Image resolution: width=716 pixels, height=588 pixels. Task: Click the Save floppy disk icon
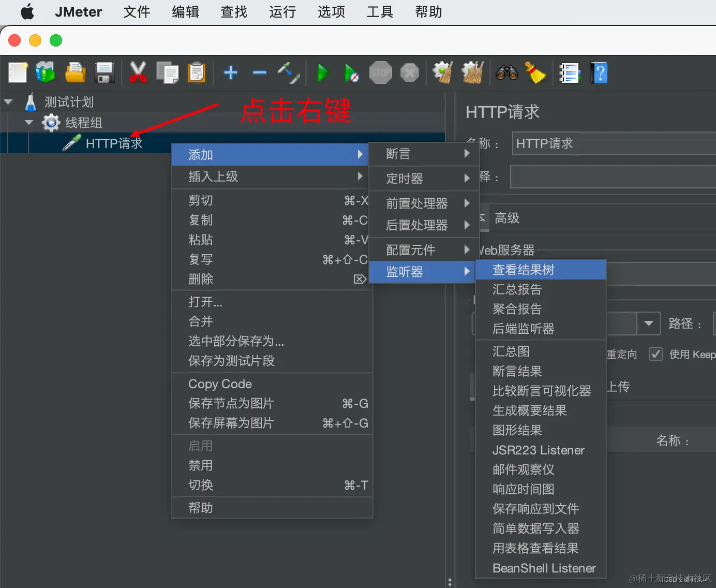[105, 72]
